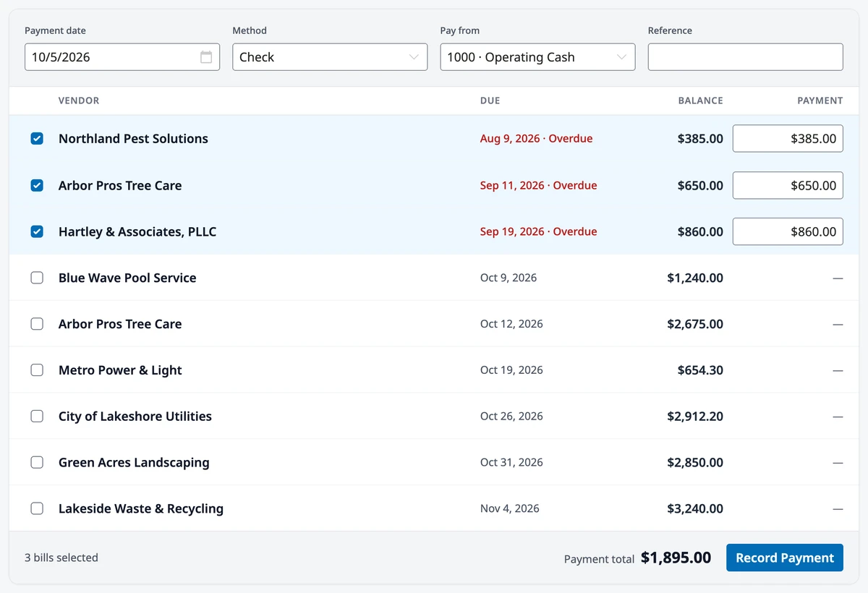Click the Sep 11, 2026 · Overdue date
868x593 pixels.
(x=538, y=185)
